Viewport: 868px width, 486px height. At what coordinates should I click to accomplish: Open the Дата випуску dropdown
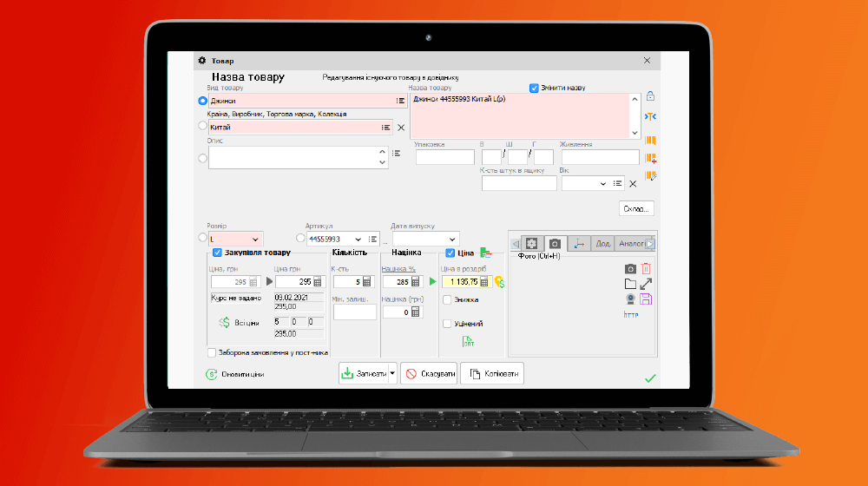(x=452, y=239)
